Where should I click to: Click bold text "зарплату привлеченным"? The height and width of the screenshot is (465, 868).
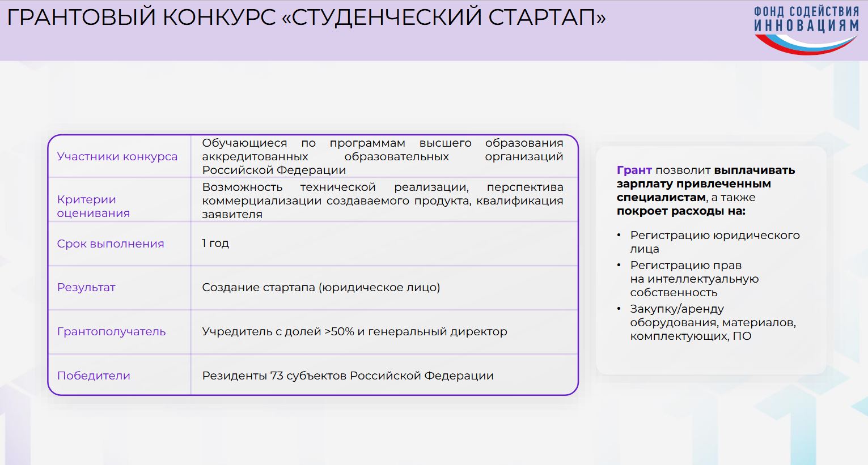(693, 184)
